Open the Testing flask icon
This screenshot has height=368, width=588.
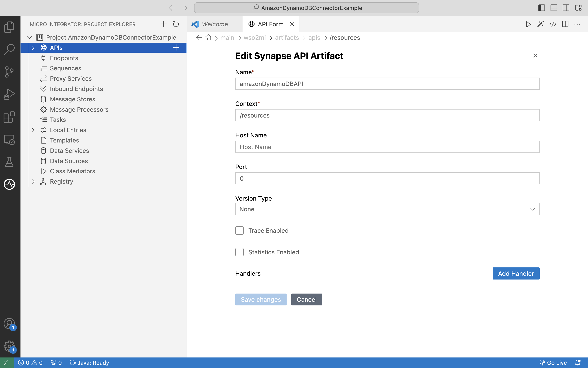coord(10,162)
